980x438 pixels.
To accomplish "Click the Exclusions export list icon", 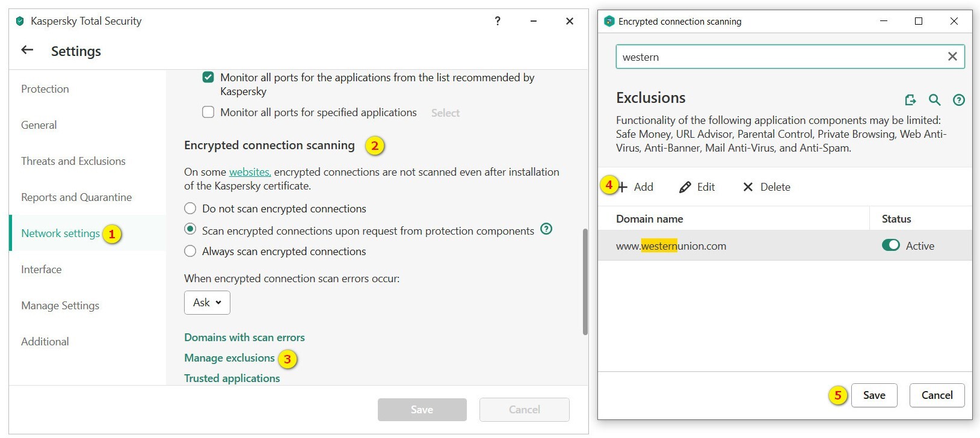I will pos(910,100).
